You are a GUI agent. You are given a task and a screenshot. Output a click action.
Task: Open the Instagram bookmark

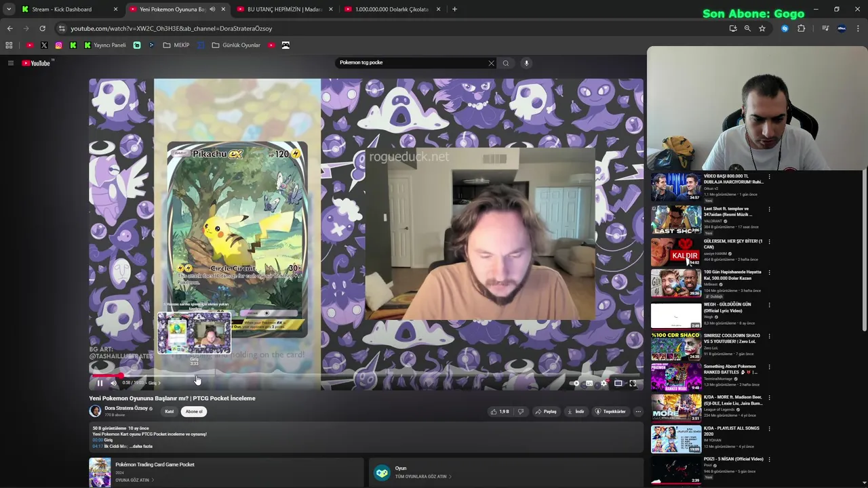[x=59, y=45]
